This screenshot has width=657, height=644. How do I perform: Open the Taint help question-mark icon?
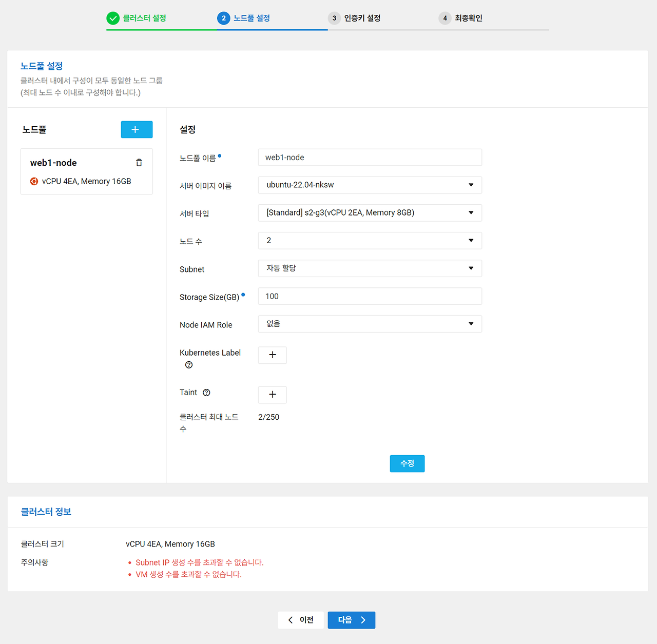[206, 393]
